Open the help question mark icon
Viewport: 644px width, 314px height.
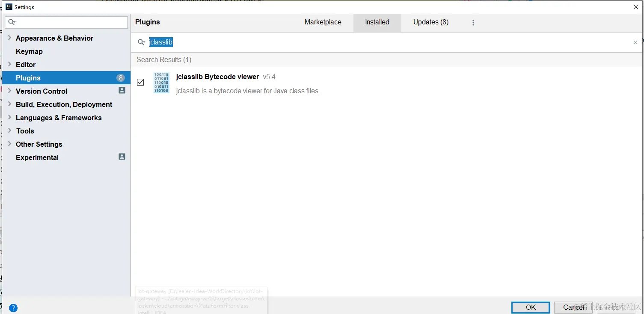[x=13, y=308]
